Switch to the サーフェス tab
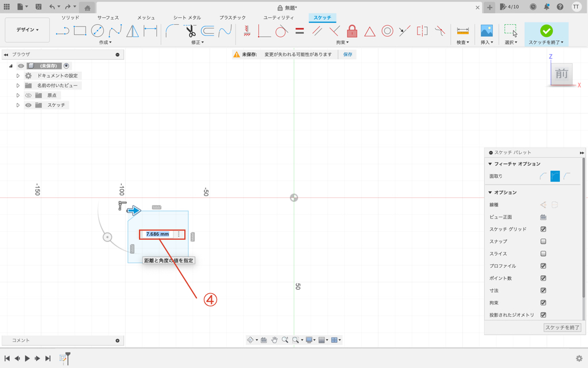Image resolution: width=588 pixels, height=368 pixels. point(108,18)
